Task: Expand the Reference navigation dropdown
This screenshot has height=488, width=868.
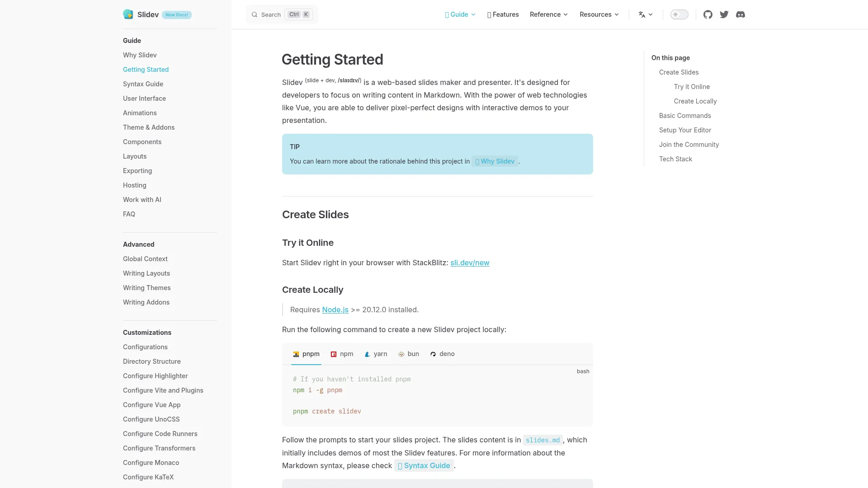Action: 549,14
